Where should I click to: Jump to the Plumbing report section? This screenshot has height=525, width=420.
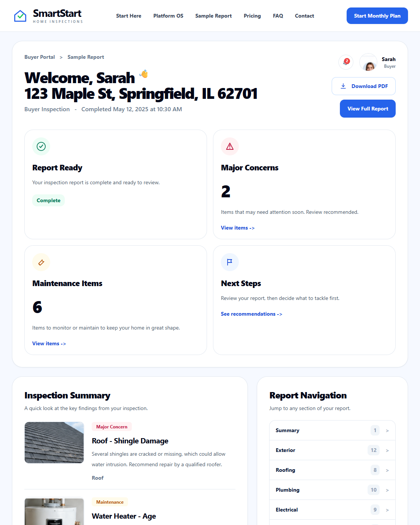pyautogui.click(x=332, y=490)
